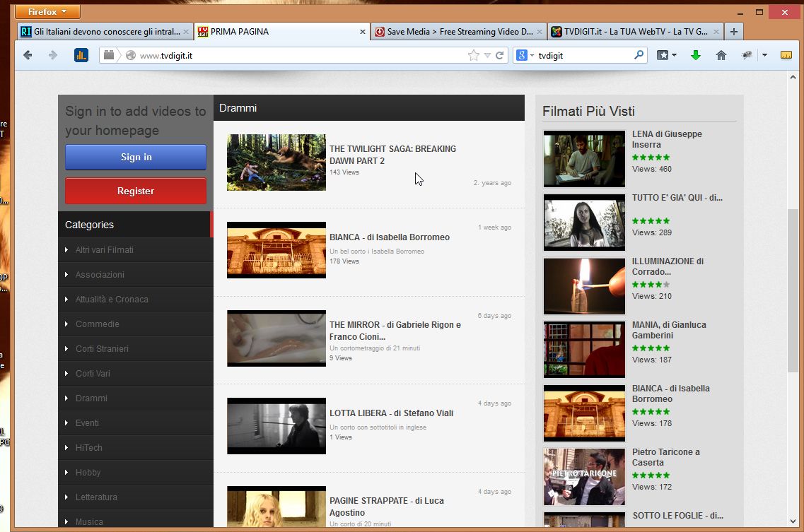Open the search engine selector dropdown
Screen dimensions: 804x532
532,55
